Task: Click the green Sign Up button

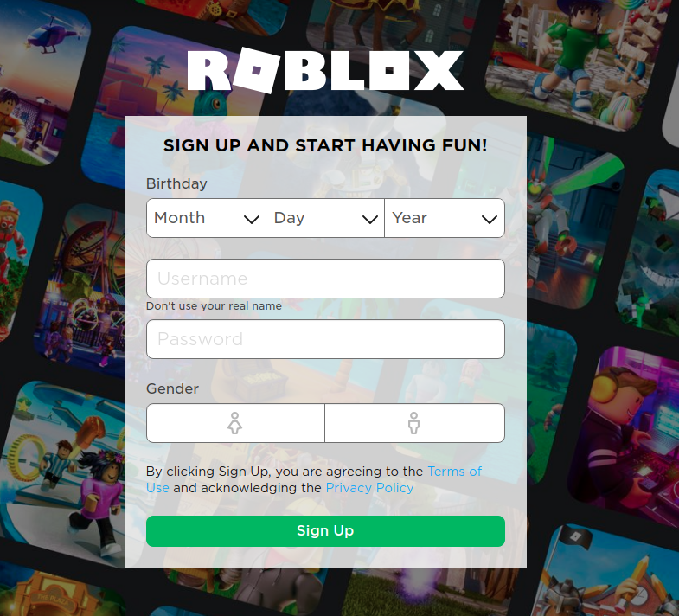Action: [325, 531]
